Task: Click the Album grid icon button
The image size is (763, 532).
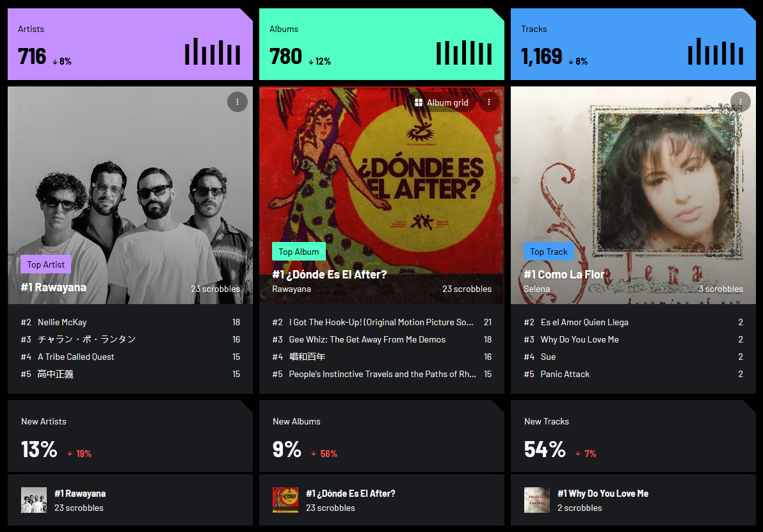Action: 442,102
